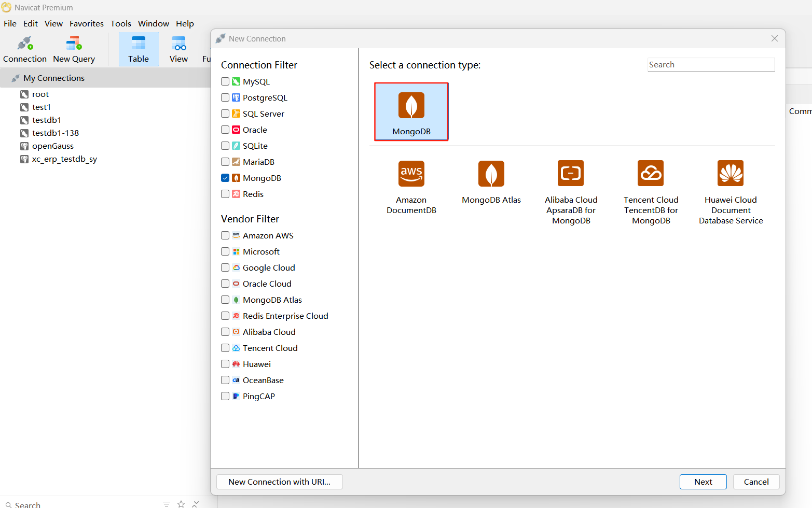The width and height of the screenshot is (812, 508).
Task: Open the File menu
Action: [x=10, y=24]
